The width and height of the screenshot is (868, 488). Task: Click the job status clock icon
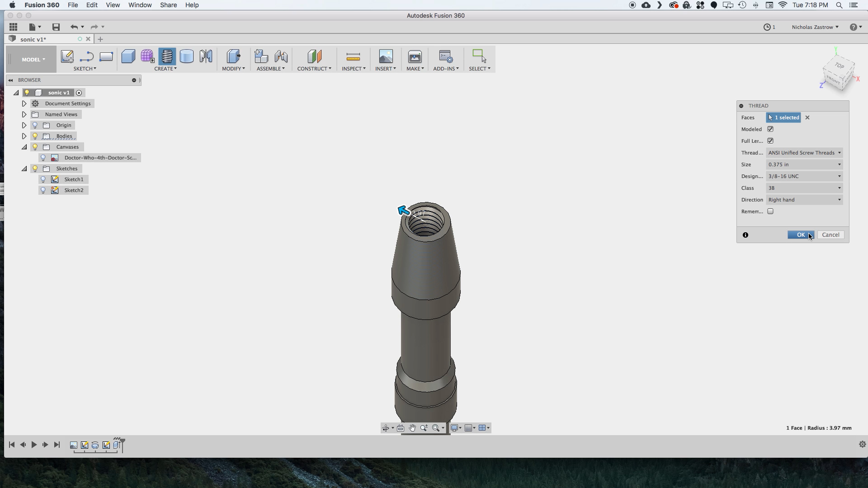[x=767, y=27]
